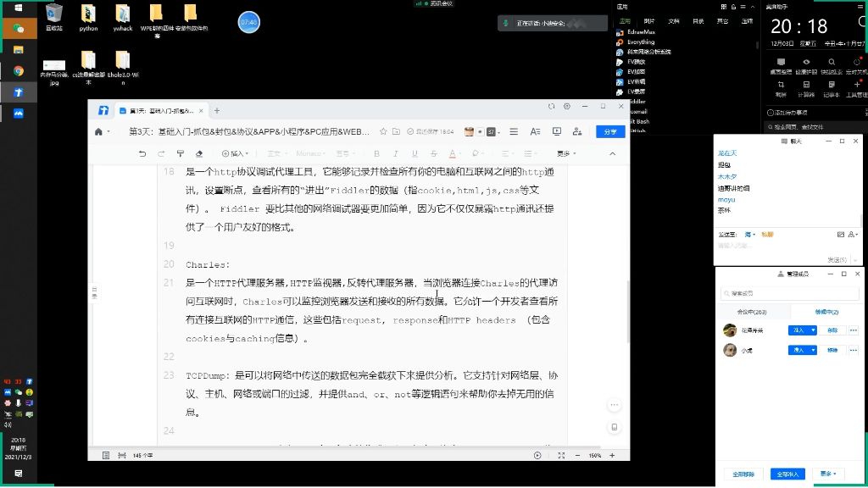
Task: Click the 发送 send button in the chat
Action: click(x=836, y=259)
